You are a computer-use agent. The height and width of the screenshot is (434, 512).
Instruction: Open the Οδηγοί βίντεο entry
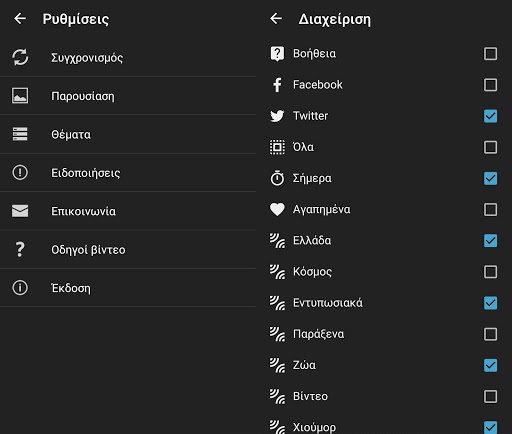[x=128, y=249]
